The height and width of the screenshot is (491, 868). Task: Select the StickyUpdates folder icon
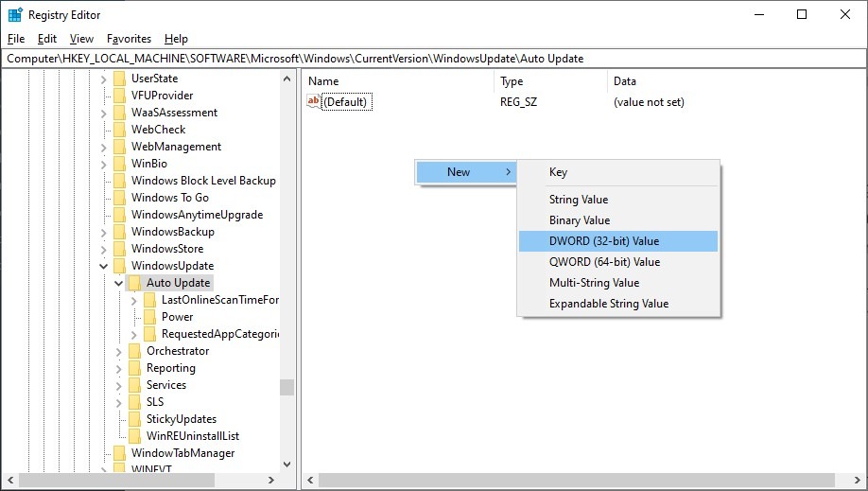point(134,419)
